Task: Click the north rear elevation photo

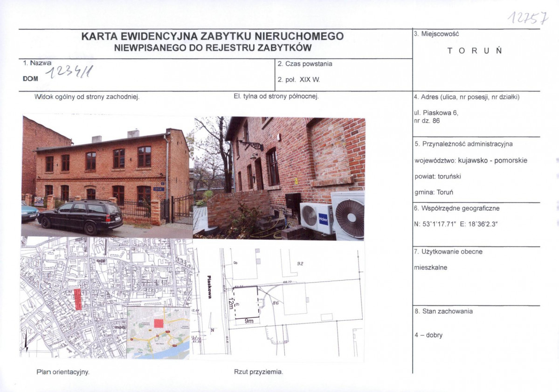Action: tap(279, 178)
